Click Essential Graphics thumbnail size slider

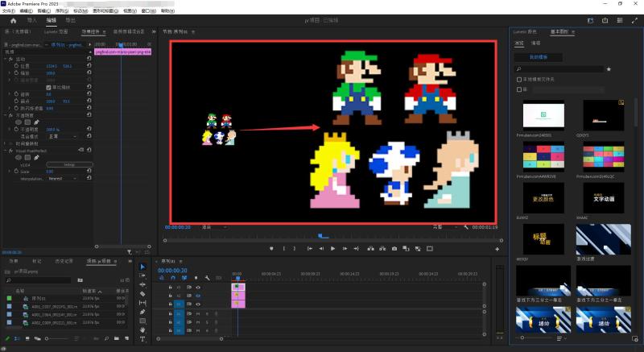point(534,338)
